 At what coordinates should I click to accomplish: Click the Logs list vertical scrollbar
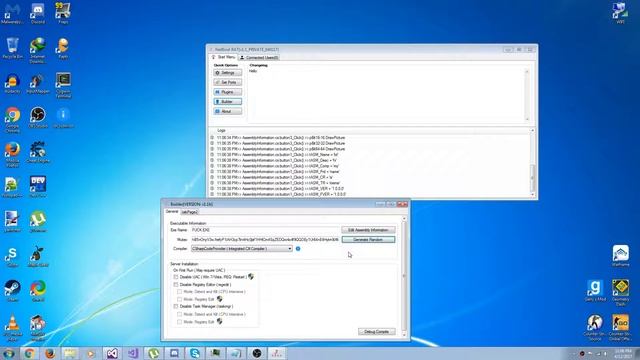[x=532, y=162]
